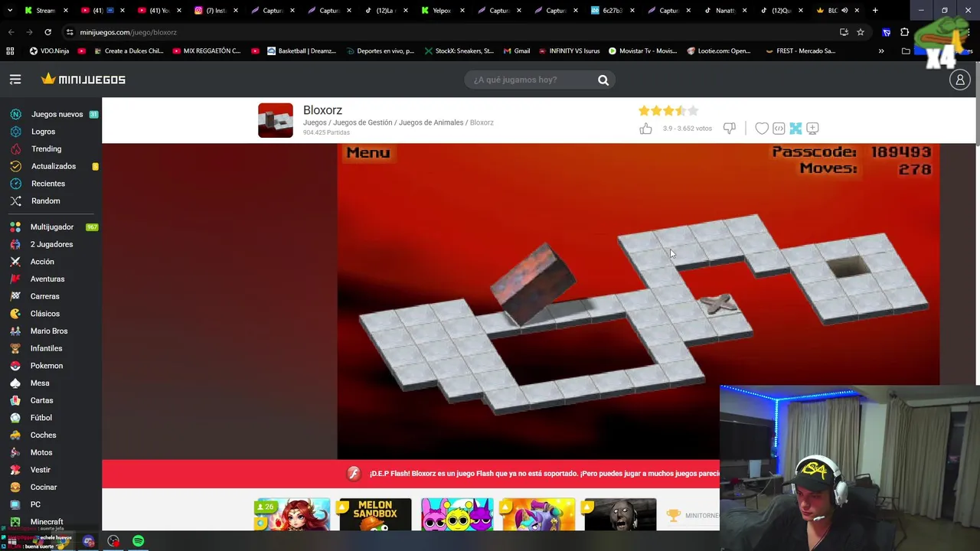Viewport: 980px width, 551px height.
Task: Click the Bloxorz game thumbnail icon
Action: click(x=276, y=120)
